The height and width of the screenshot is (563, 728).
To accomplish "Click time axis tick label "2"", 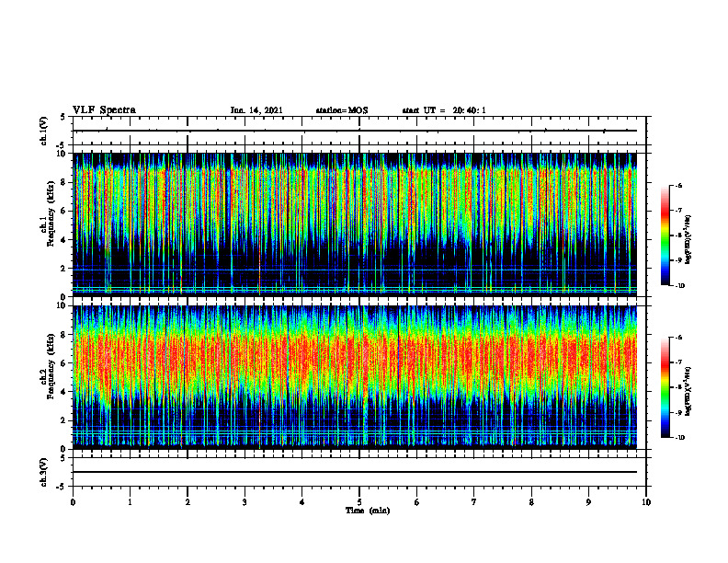I will point(188,502).
